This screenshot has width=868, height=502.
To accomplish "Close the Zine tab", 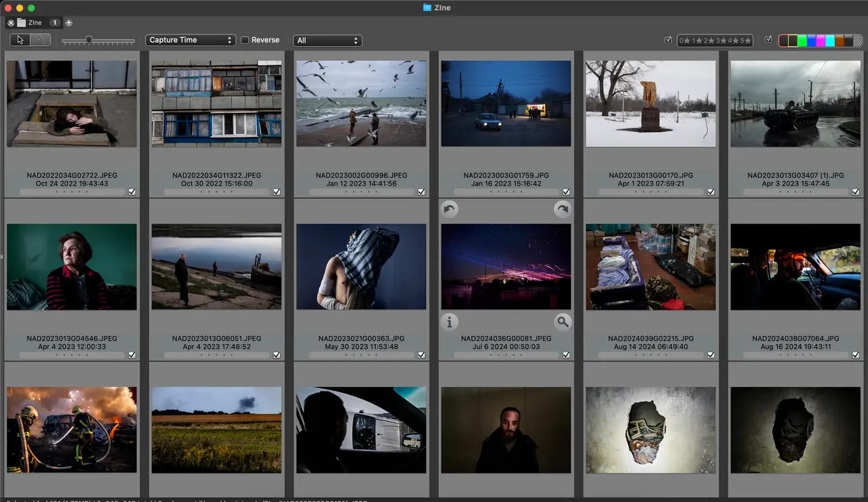I will pos(11,23).
